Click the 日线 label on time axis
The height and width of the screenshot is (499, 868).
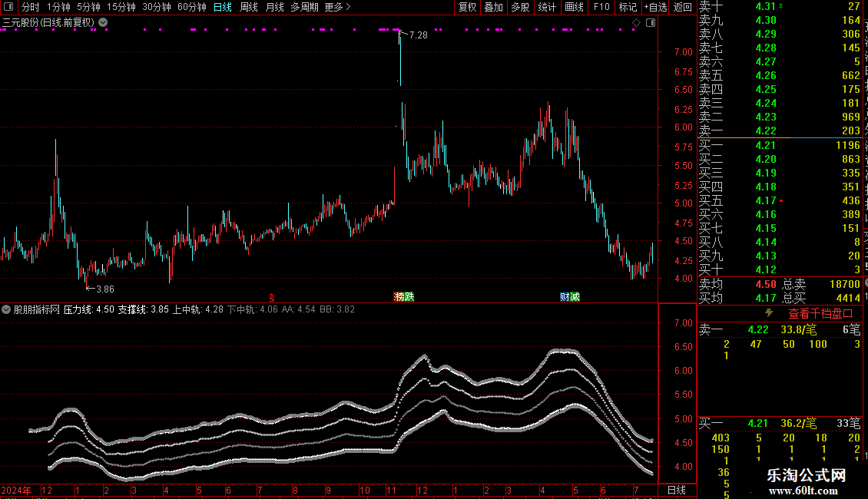pyautogui.click(x=677, y=490)
